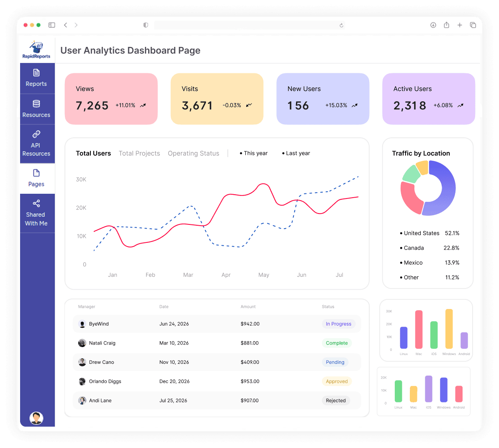The height and width of the screenshot is (448, 499).
Task: Click Natali Craig's avatar
Action: click(82, 343)
